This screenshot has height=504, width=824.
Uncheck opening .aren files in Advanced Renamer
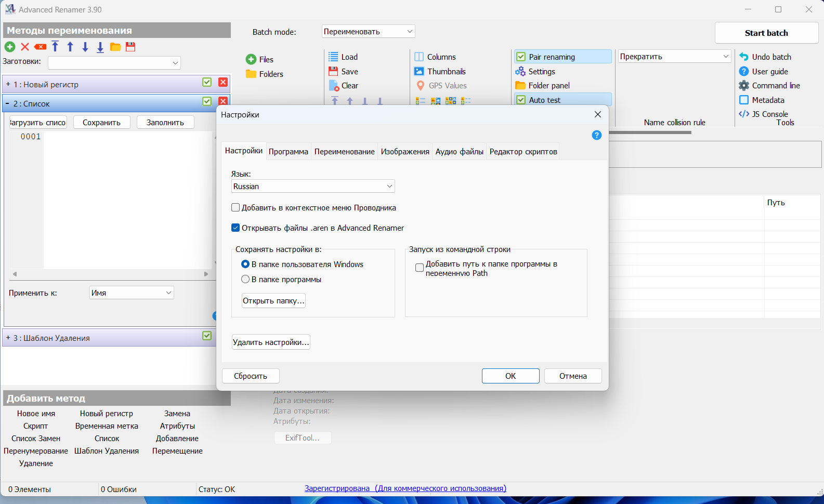pyautogui.click(x=236, y=228)
